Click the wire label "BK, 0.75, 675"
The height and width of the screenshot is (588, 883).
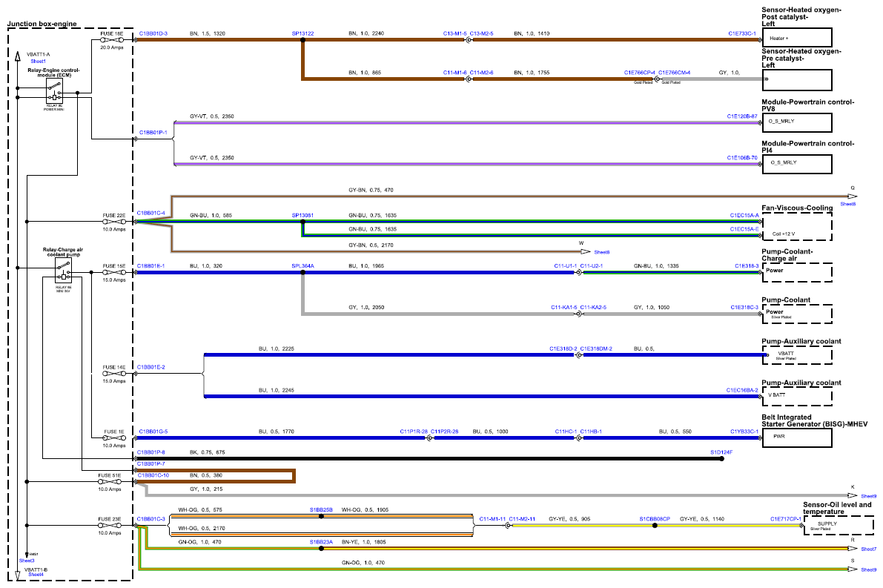[208, 452]
